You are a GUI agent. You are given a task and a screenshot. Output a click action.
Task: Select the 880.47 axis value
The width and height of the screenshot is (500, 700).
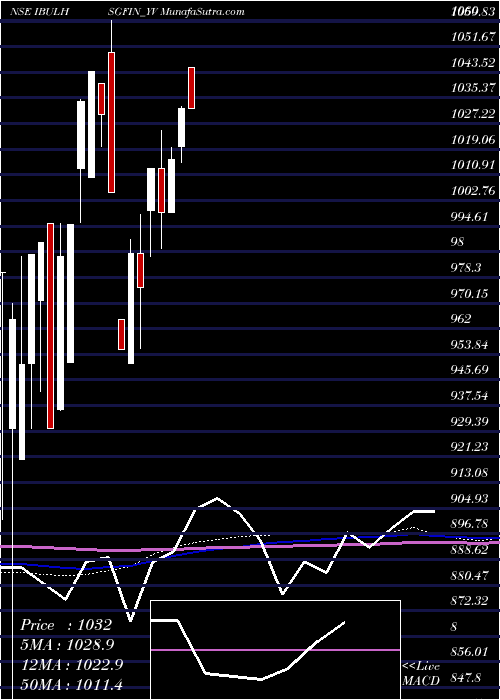[x=470, y=575]
